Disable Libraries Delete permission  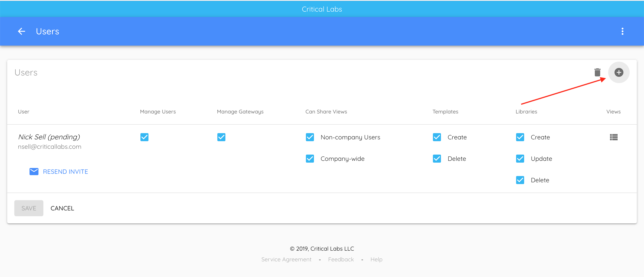point(520,180)
